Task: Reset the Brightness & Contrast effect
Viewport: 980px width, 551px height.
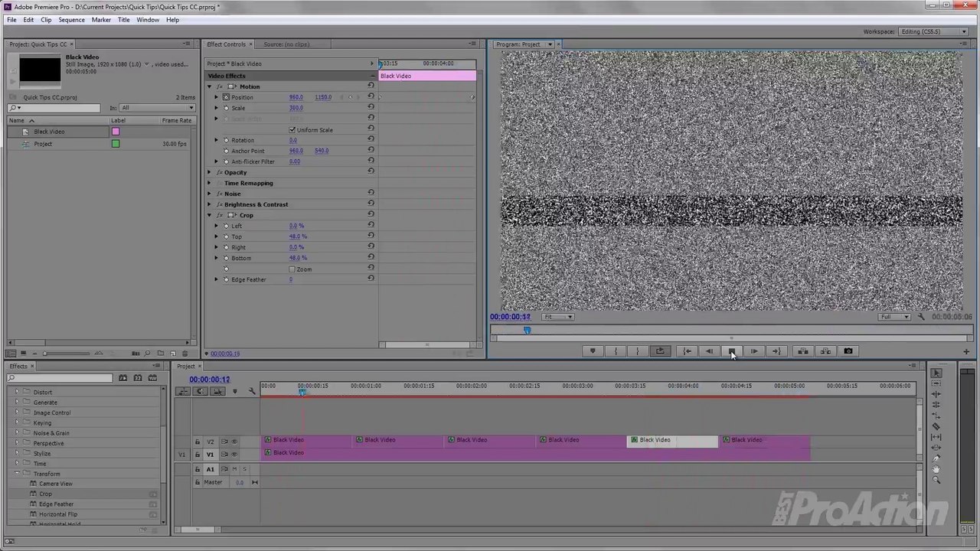Action: point(371,204)
